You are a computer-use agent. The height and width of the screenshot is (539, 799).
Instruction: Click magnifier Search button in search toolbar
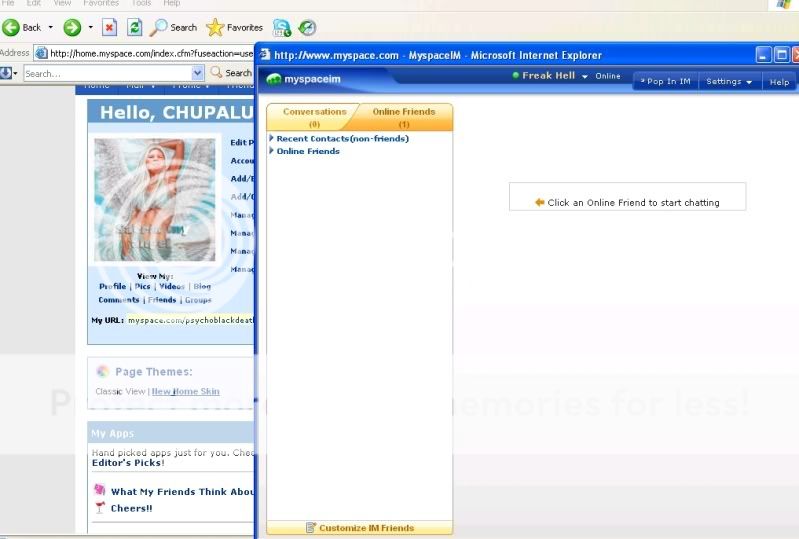(231, 73)
